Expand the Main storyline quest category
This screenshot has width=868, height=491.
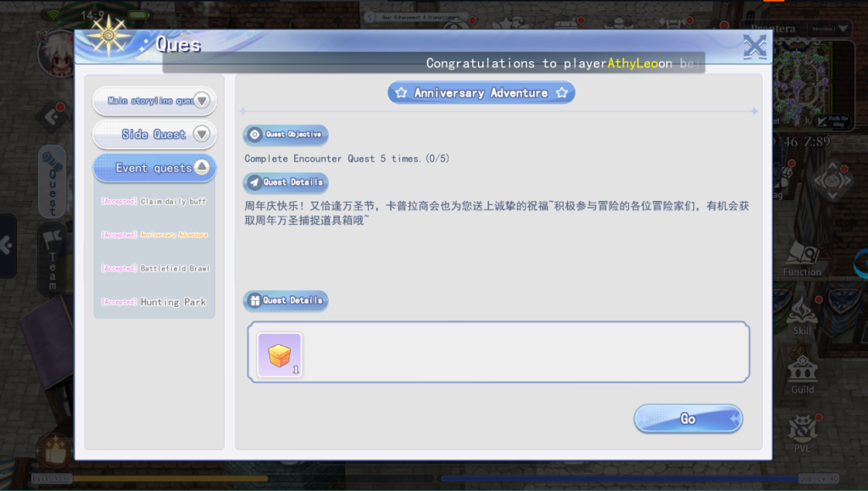point(154,101)
